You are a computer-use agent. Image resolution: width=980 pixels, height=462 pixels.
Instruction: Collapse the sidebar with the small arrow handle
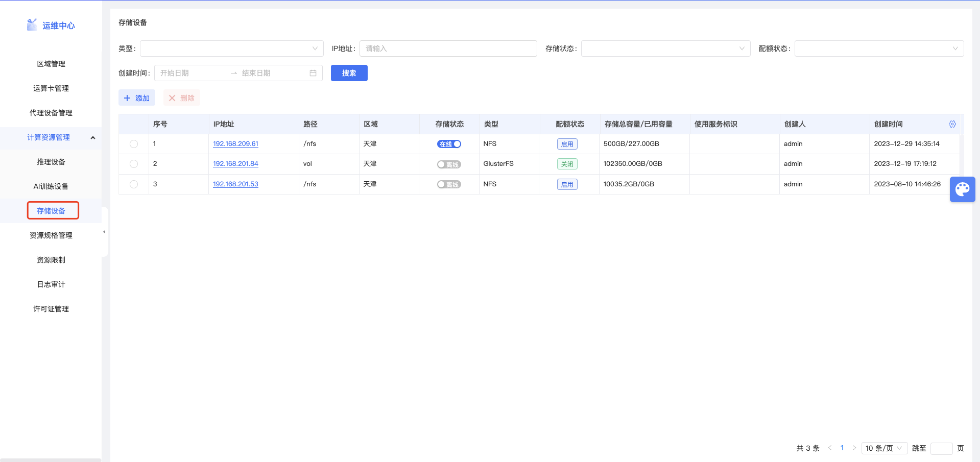pyautogui.click(x=104, y=232)
